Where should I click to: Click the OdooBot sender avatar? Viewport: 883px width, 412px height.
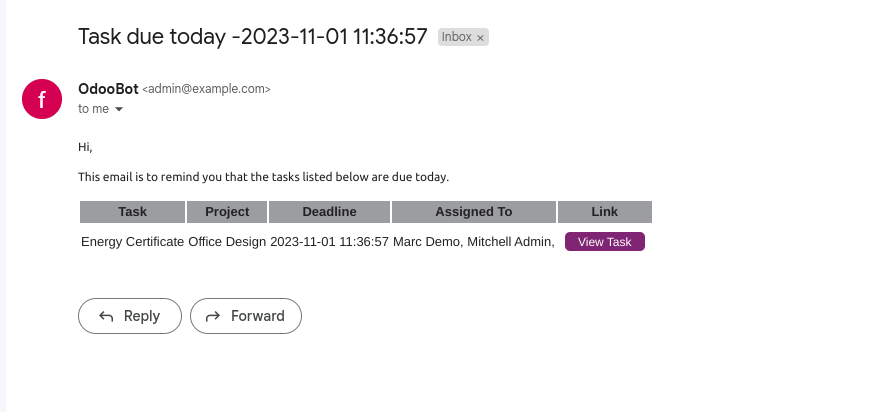[42, 98]
